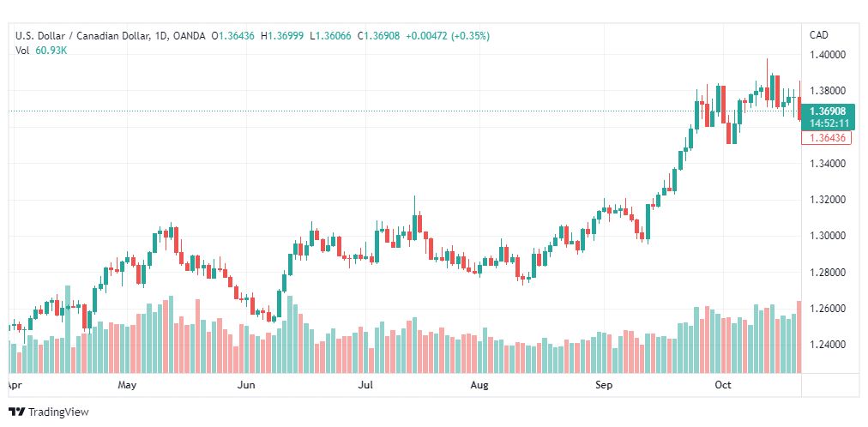The height and width of the screenshot is (427, 868).
Task: Click the 14:52:11 countdown timer label
Action: [x=829, y=123]
